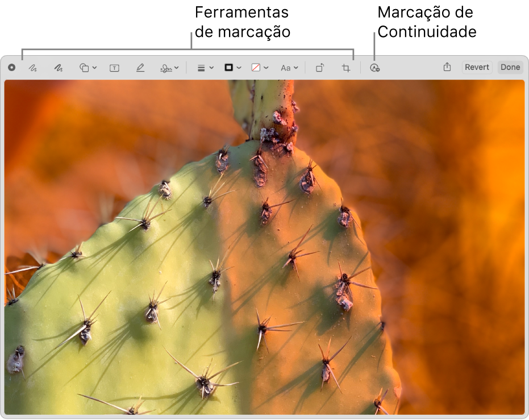
Task: Select the Crop tool
Action: tap(346, 68)
